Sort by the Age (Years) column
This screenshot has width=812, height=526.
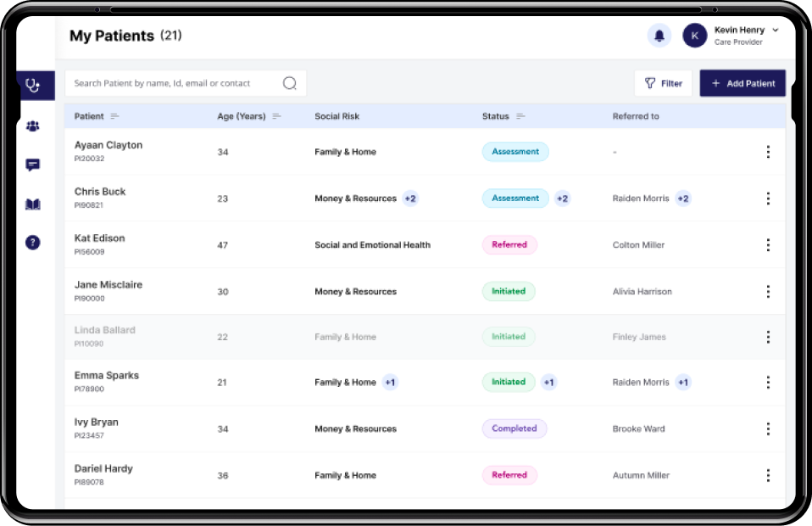click(276, 116)
